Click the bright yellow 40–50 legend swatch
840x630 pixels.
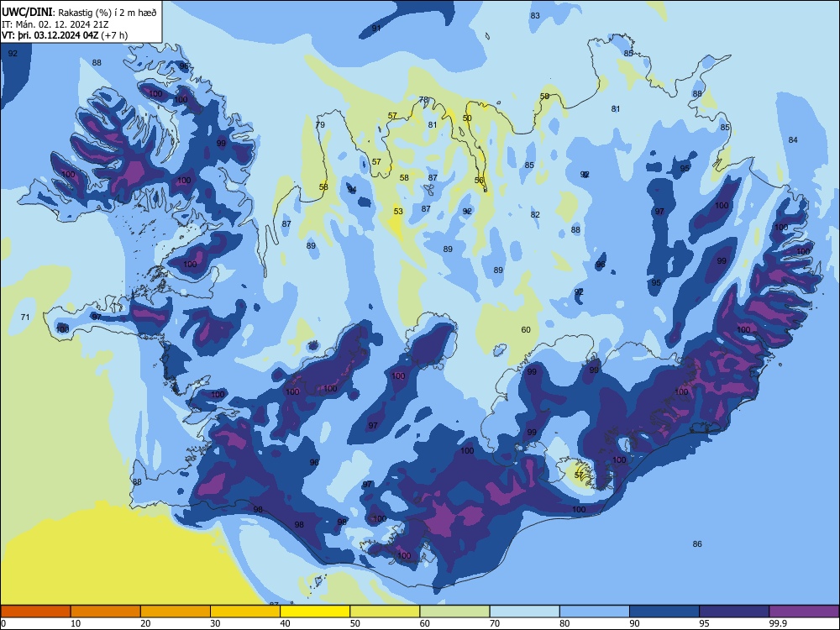[315, 612]
